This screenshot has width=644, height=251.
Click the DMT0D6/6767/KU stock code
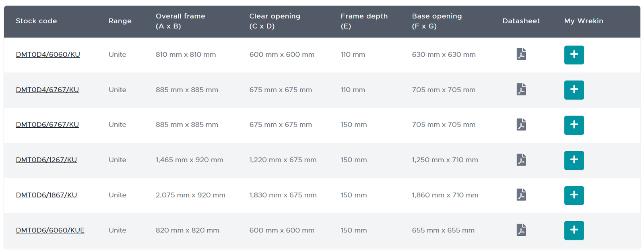coord(47,124)
